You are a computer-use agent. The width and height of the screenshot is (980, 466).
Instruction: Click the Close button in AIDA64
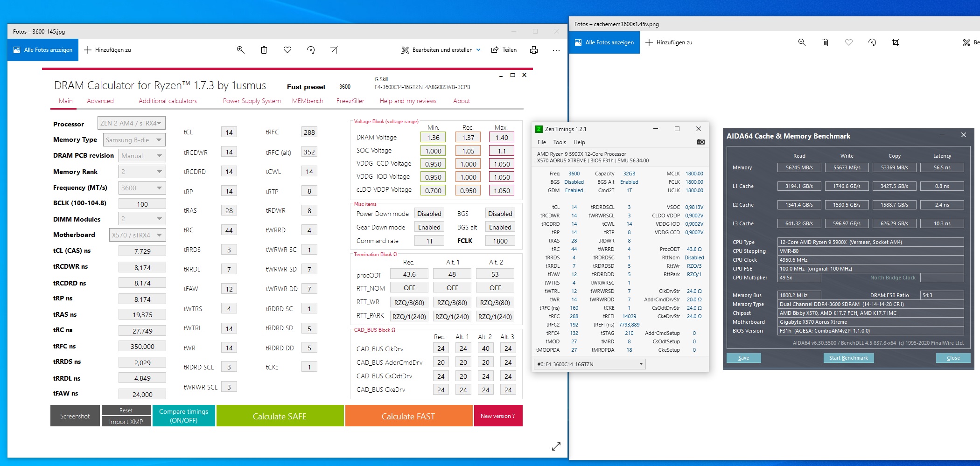(953, 358)
